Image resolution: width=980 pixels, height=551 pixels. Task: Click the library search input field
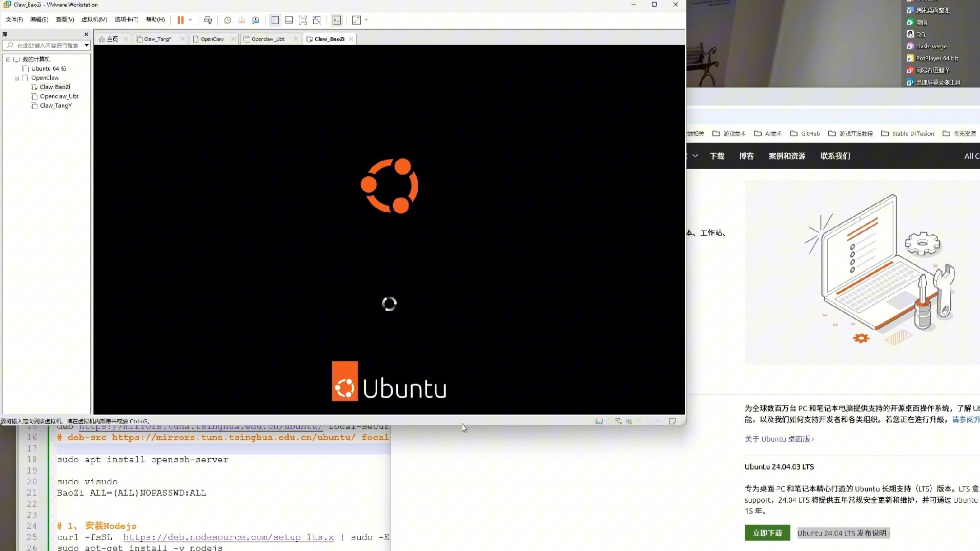47,45
